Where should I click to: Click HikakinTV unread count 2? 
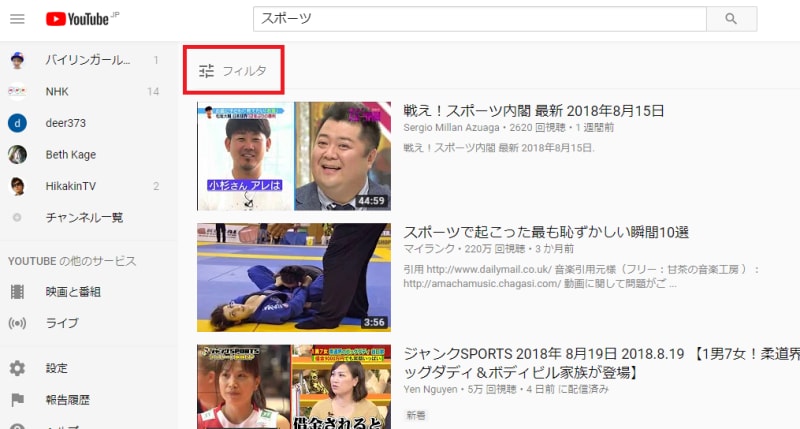[156, 186]
